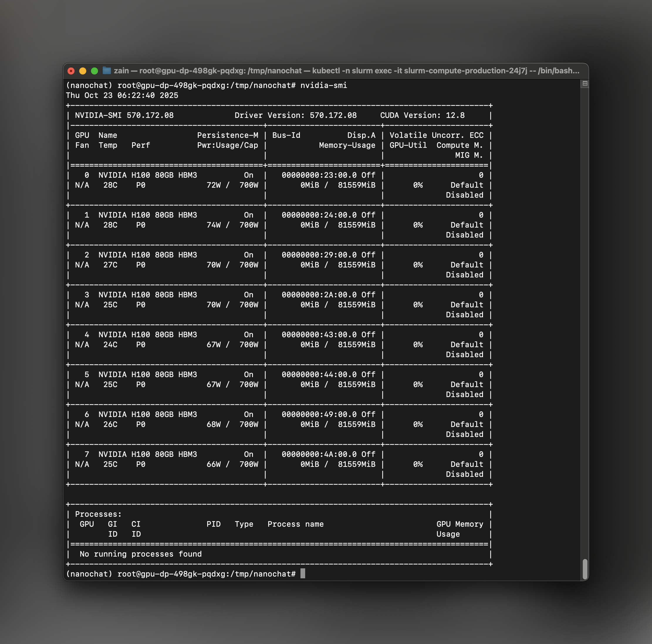Click GPU 0 bus ID 00000000:23:00.0
The height and width of the screenshot is (644, 652).
pyautogui.click(x=319, y=175)
